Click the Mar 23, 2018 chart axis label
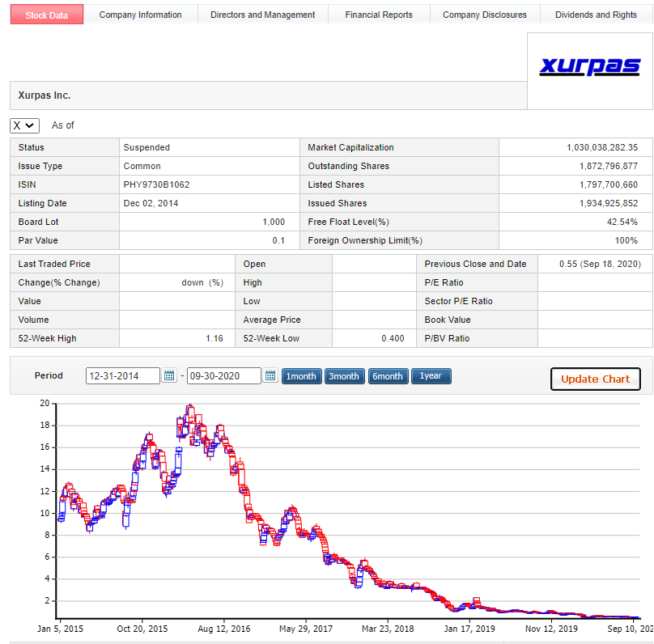The width and height of the screenshot is (654, 644). tap(388, 629)
